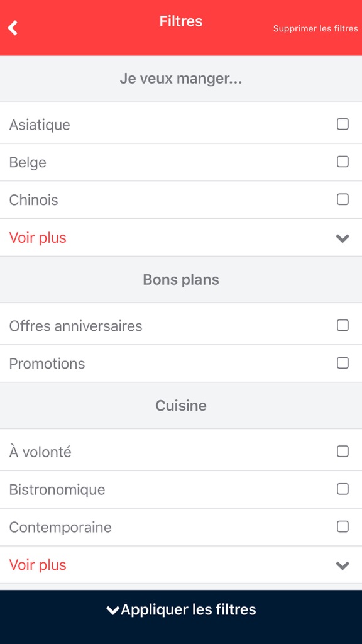Screen dimensions: 362x644
Task: Check the Asiatique checkbox
Action: pyautogui.click(x=343, y=124)
